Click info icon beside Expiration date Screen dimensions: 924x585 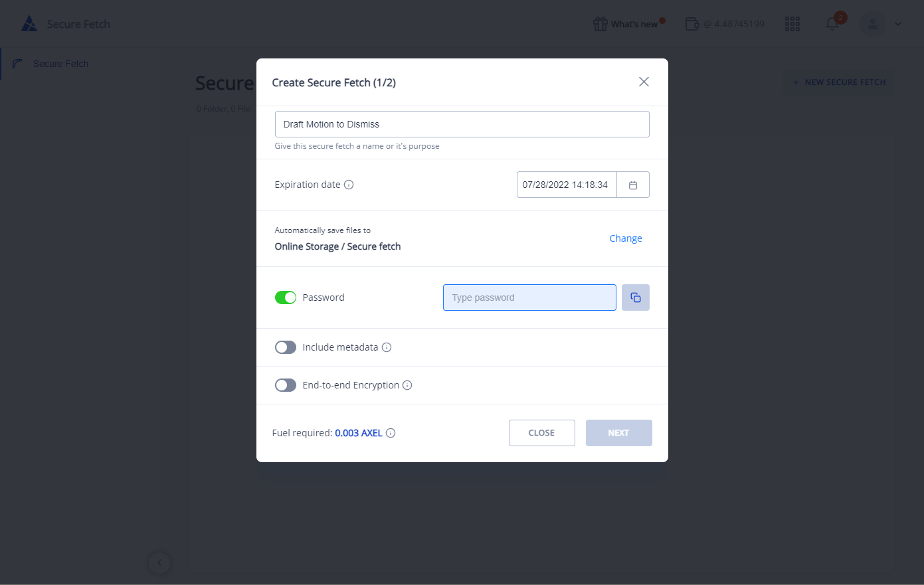pyautogui.click(x=349, y=185)
